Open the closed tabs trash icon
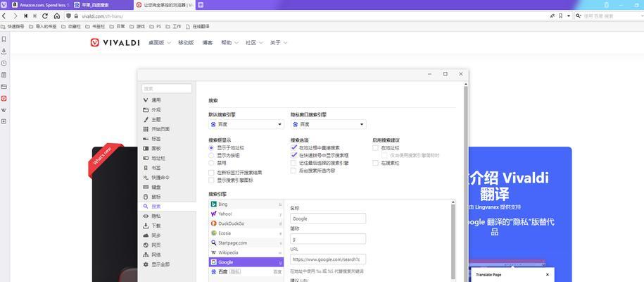Screen dimensions: 644x282 (607, 5)
